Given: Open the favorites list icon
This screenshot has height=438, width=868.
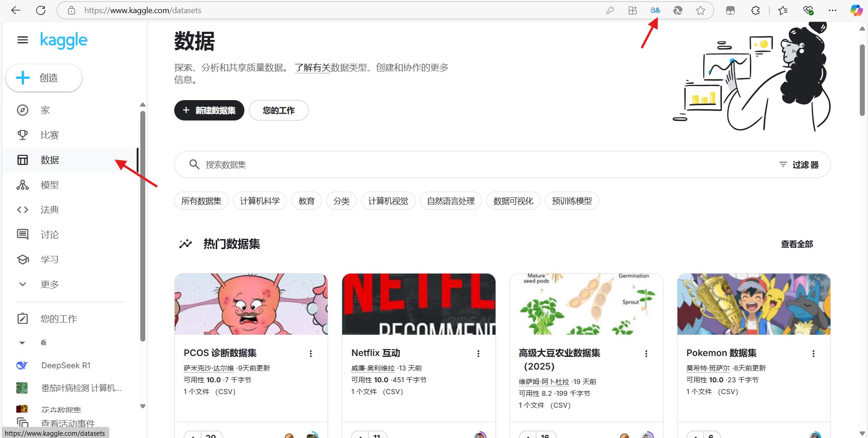Looking at the screenshot, I should (x=783, y=10).
